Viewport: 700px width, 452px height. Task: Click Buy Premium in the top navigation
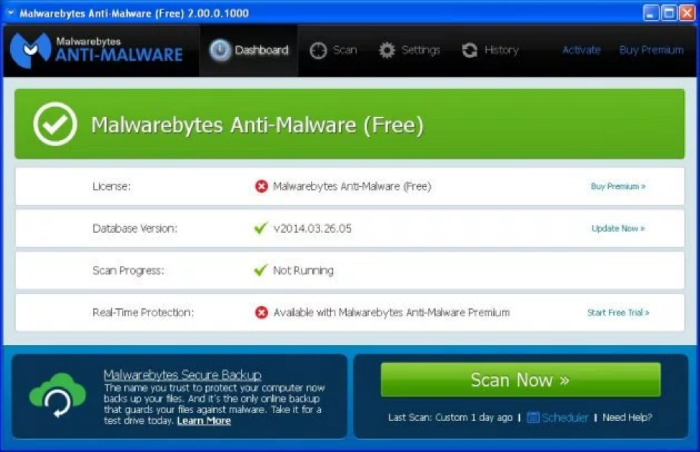tap(651, 50)
